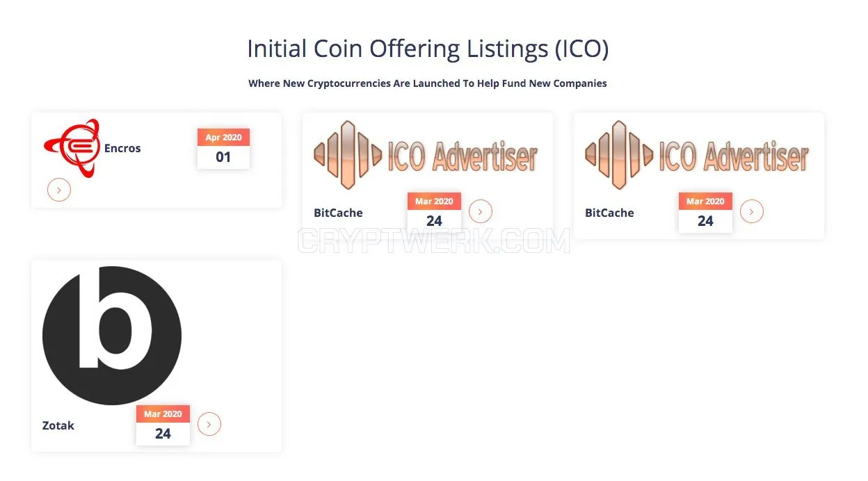The image size is (868, 481).
Task: Open the Zotak listing title link
Action: 58,425
